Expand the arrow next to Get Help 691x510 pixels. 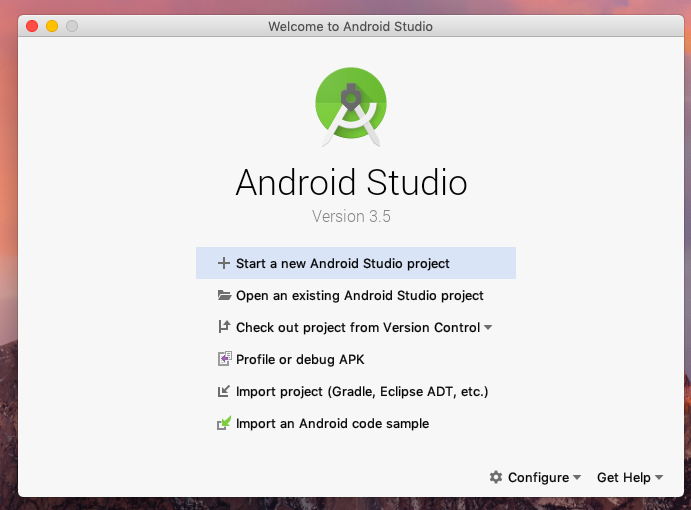(x=659, y=477)
